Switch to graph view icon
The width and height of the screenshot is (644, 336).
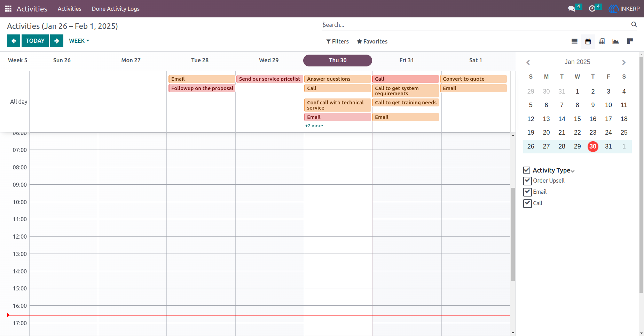click(615, 41)
